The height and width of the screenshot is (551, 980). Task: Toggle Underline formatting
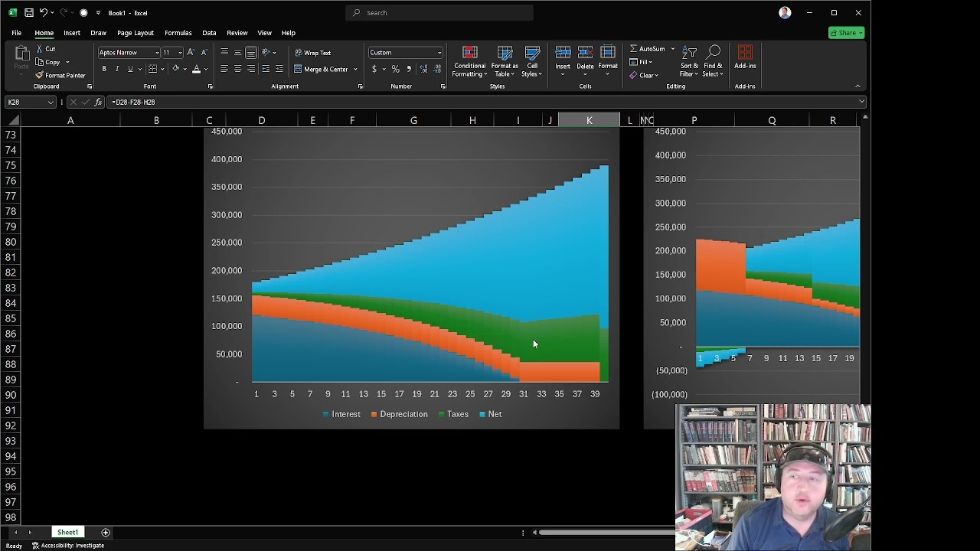(130, 69)
